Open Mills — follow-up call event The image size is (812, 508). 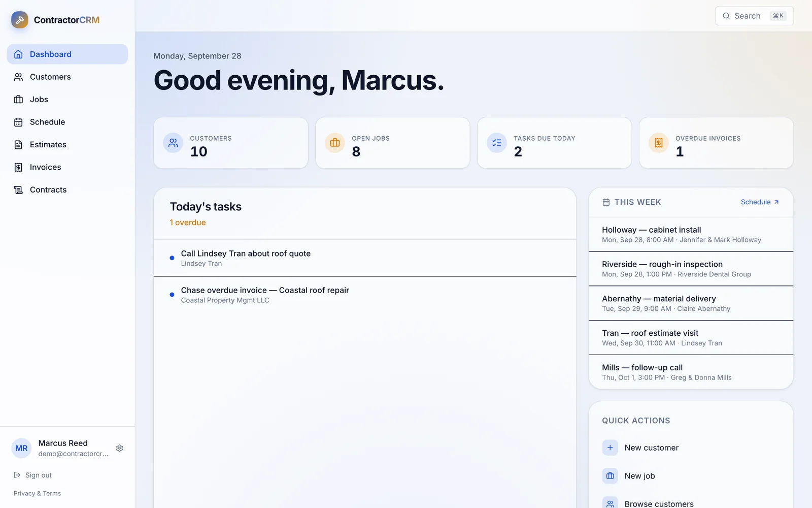click(x=691, y=372)
